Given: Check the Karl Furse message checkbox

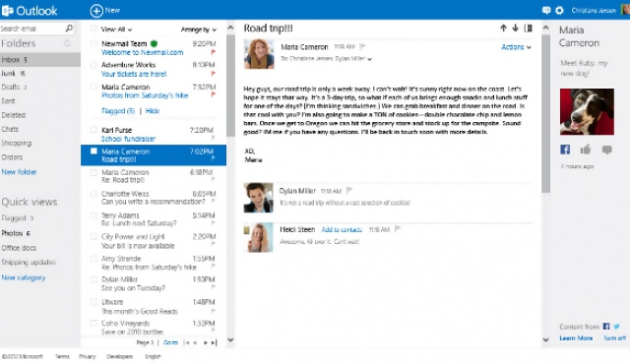Looking at the screenshot, I should [x=94, y=130].
